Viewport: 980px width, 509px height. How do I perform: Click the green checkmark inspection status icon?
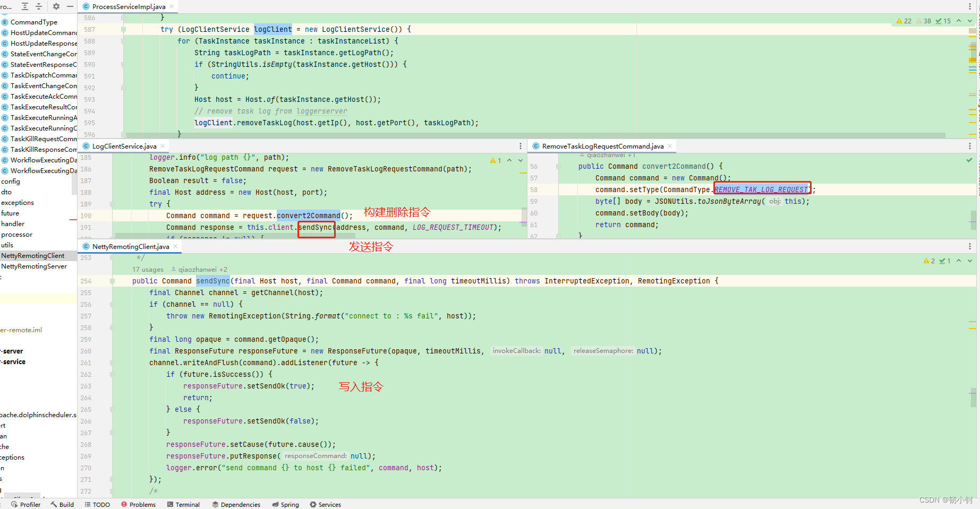[969, 160]
